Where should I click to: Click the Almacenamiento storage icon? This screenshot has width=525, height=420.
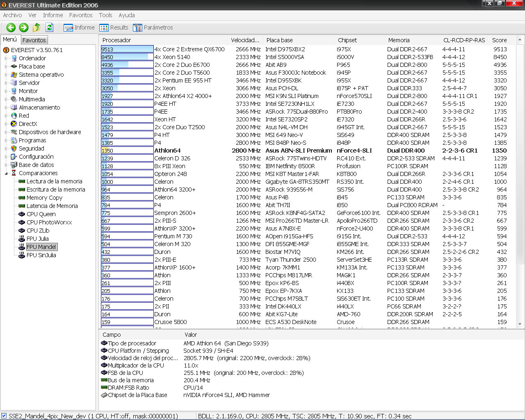point(14,107)
